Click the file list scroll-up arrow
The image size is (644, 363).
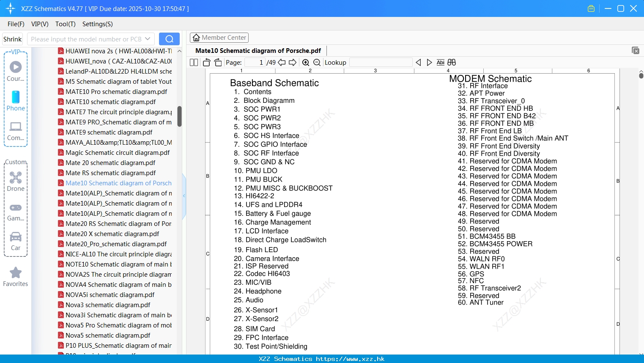(x=179, y=51)
